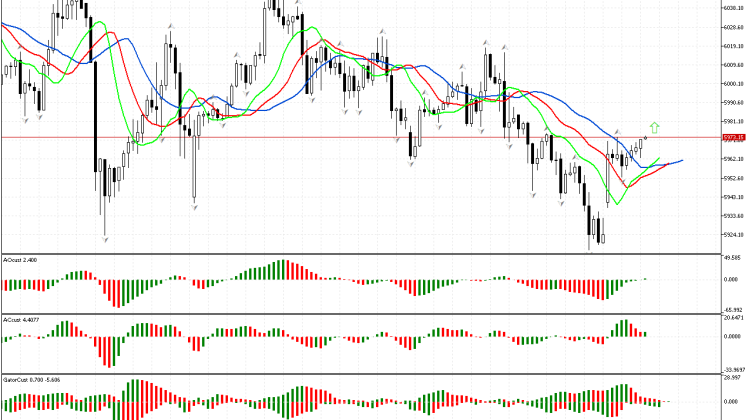Click the 6030.10 price on the scale
Screen dimensions: 752x420
733,7
